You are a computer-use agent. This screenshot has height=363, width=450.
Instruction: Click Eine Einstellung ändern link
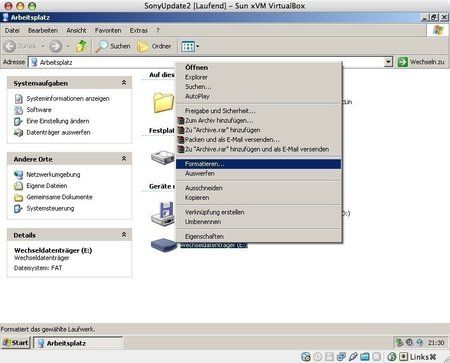click(x=58, y=121)
